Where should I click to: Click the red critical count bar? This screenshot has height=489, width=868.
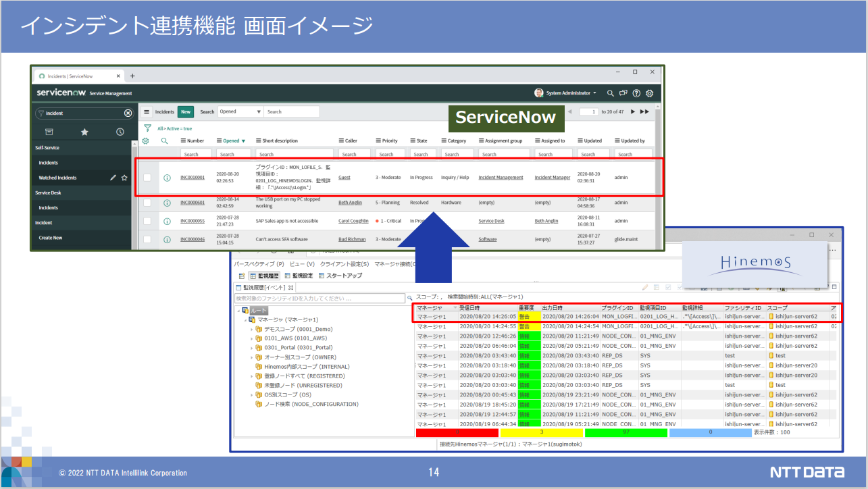(457, 433)
